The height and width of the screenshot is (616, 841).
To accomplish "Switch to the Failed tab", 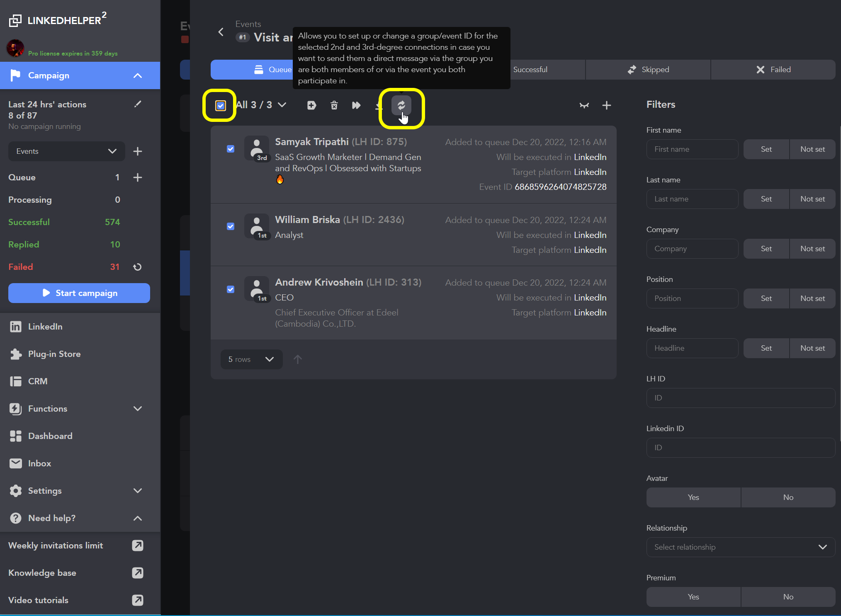I will [x=773, y=70].
